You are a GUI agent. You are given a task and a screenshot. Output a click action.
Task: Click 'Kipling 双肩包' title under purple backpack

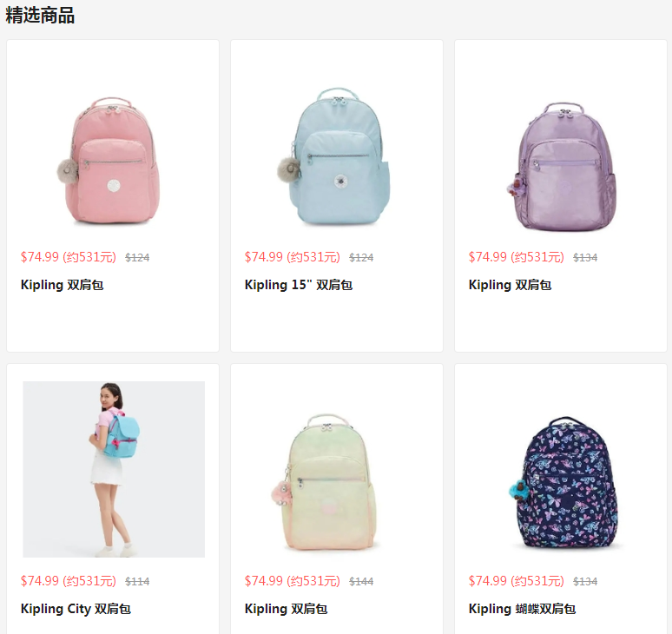[x=510, y=285]
